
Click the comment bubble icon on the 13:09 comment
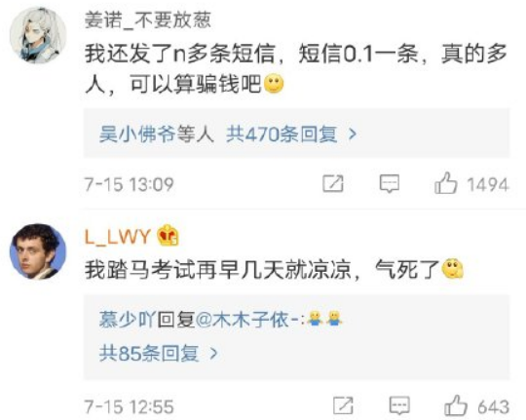390,183
